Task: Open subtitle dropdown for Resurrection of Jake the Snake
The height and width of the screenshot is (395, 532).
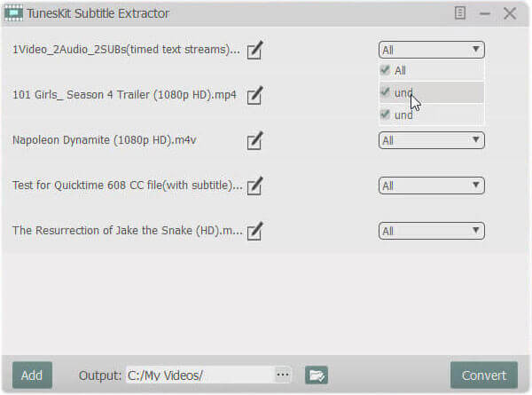Action: point(431,231)
